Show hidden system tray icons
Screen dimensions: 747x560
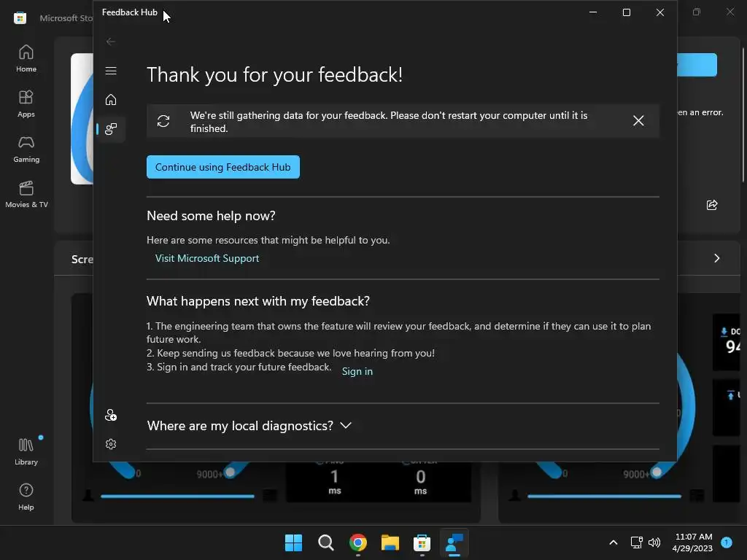pos(613,542)
